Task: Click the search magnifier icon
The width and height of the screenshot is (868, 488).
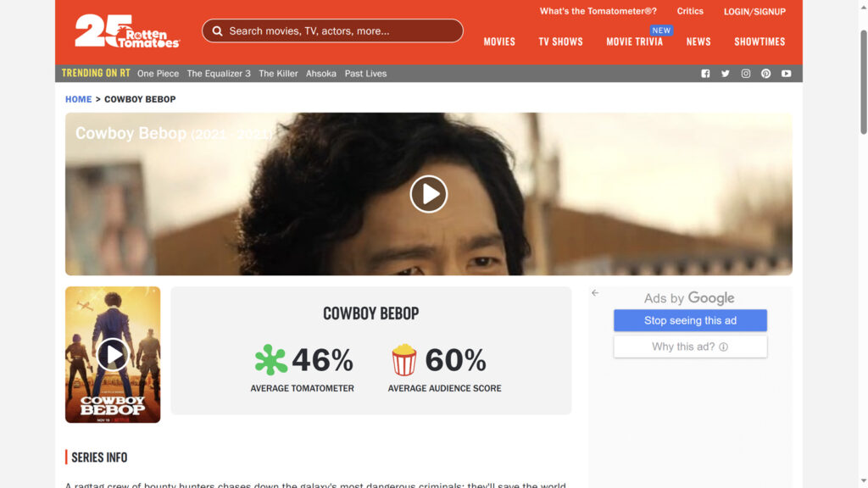Action: [x=218, y=31]
